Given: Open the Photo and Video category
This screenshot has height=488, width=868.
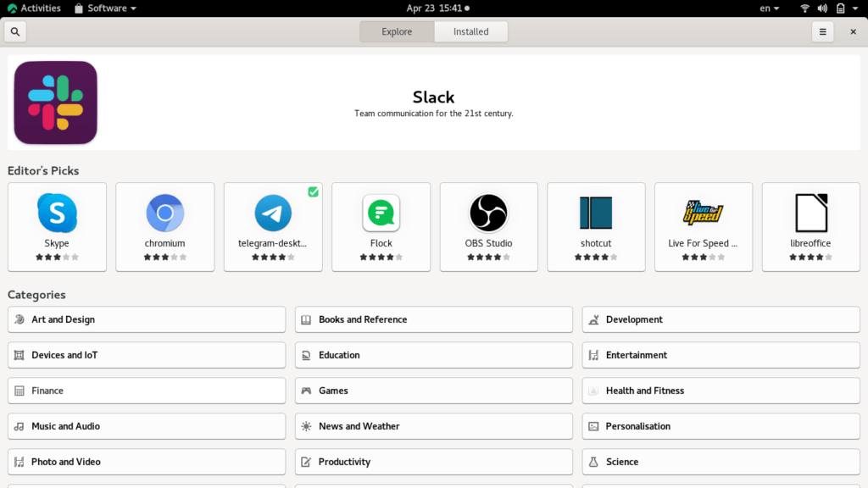Looking at the screenshot, I should pyautogui.click(x=147, y=462).
